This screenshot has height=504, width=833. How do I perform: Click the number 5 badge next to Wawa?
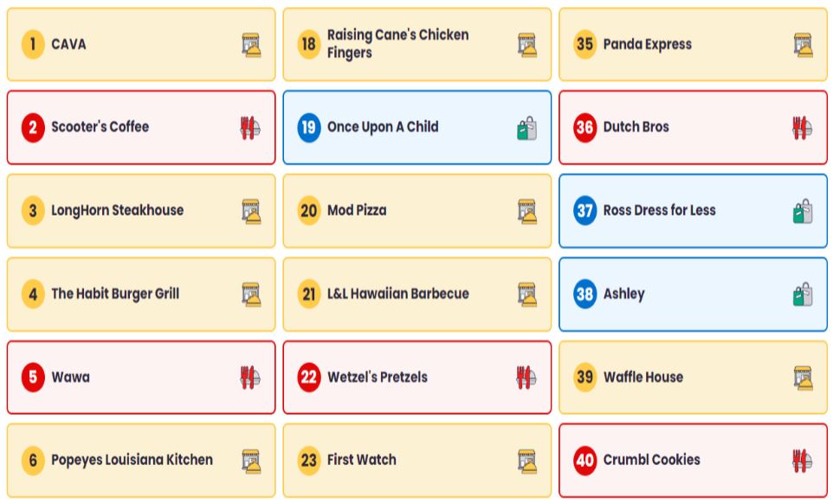(x=33, y=378)
